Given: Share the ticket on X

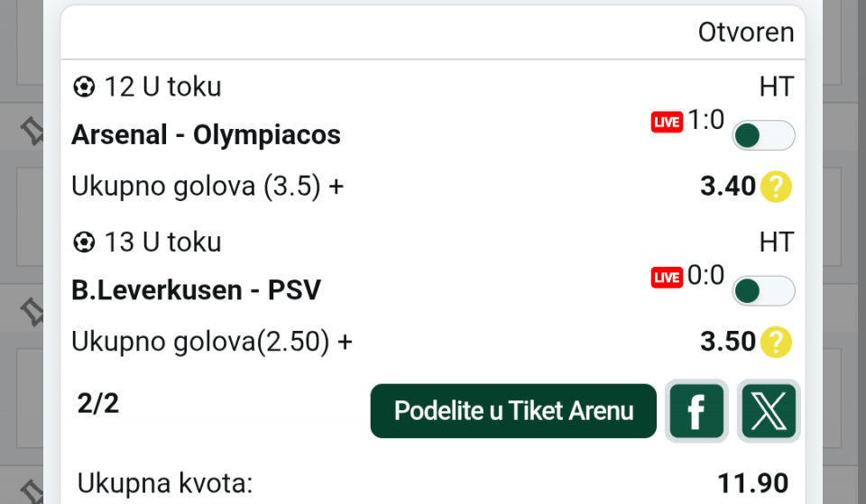Looking at the screenshot, I should tap(769, 411).
